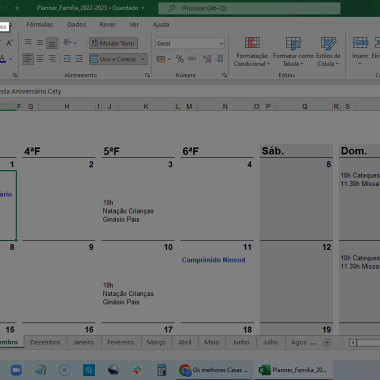Toggle bottom vertical alignment
The image size is (380, 380).
(52, 43)
